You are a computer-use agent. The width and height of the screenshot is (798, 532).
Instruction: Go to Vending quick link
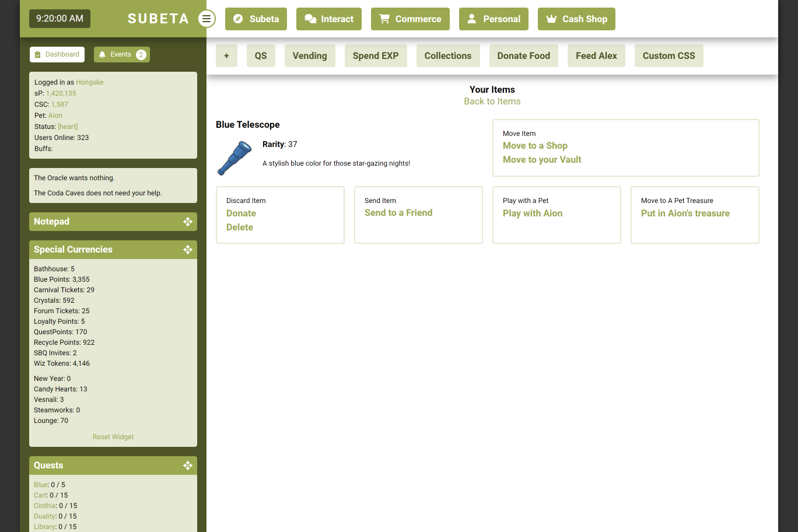pos(310,56)
